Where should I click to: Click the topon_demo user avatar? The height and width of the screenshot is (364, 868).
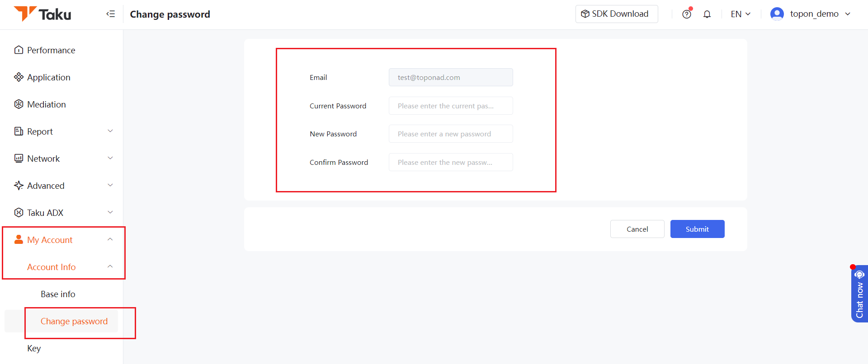click(777, 14)
